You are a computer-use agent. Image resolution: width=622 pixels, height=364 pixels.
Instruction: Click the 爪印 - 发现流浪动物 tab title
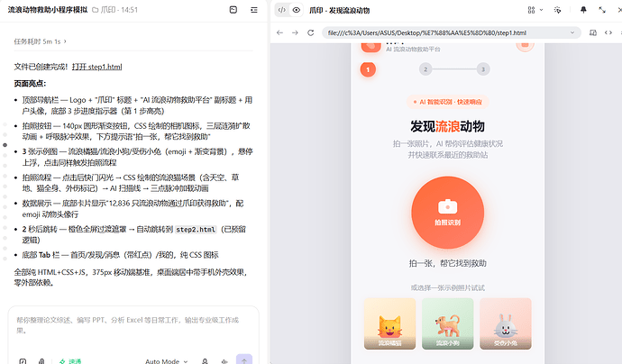tap(340, 10)
